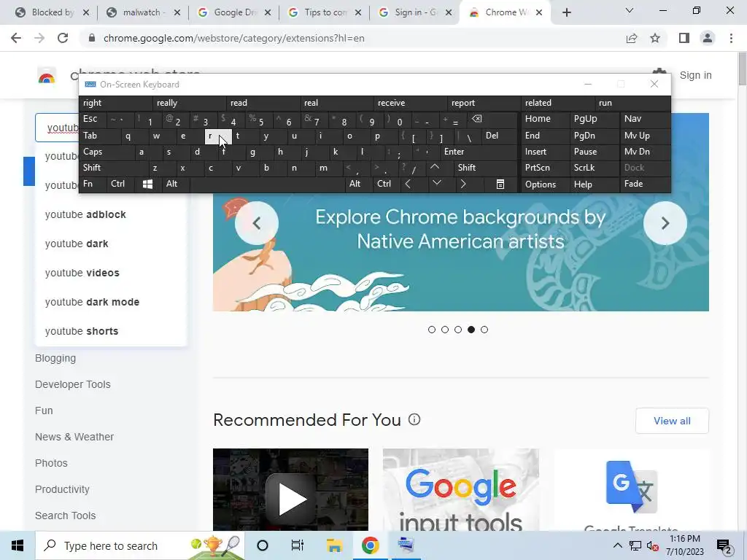This screenshot has height=560, width=747.
Task: Show hidden system tray icons
Action: click(x=617, y=545)
